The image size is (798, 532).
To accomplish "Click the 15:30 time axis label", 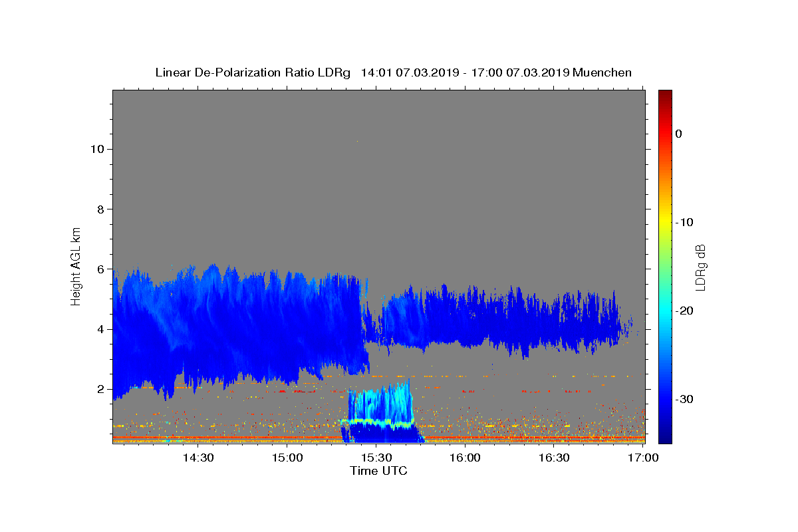I will tap(376, 458).
